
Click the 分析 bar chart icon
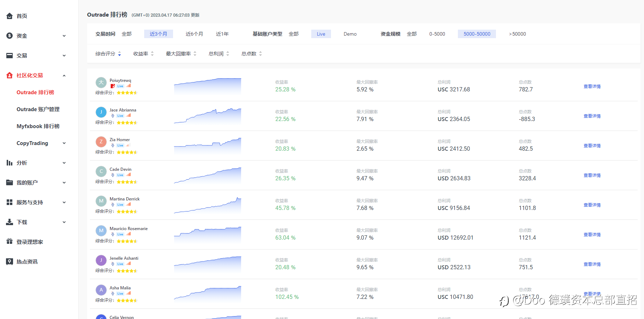tap(10, 163)
